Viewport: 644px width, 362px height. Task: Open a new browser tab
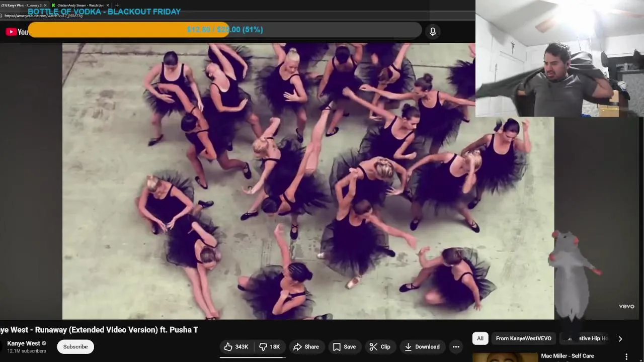click(117, 5)
